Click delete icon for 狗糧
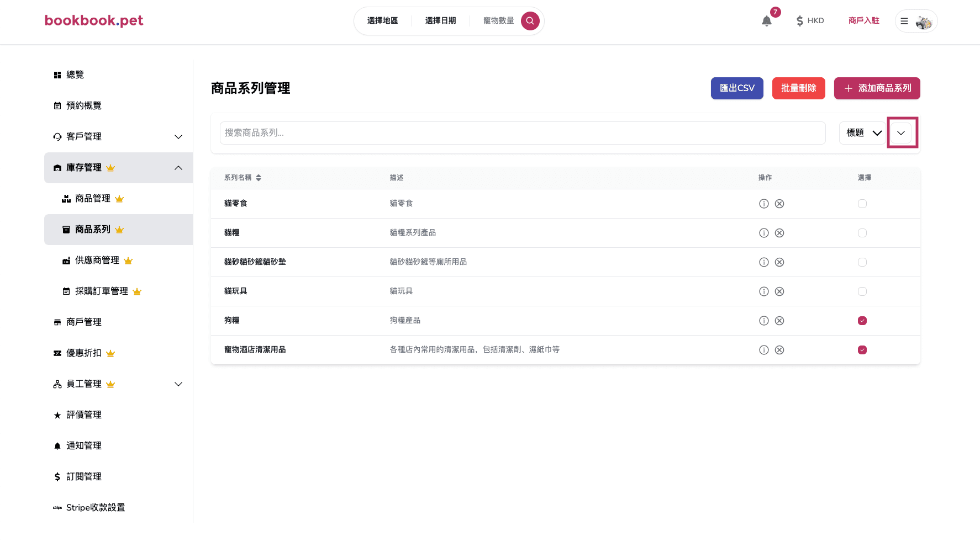980x542 pixels. pos(779,321)
